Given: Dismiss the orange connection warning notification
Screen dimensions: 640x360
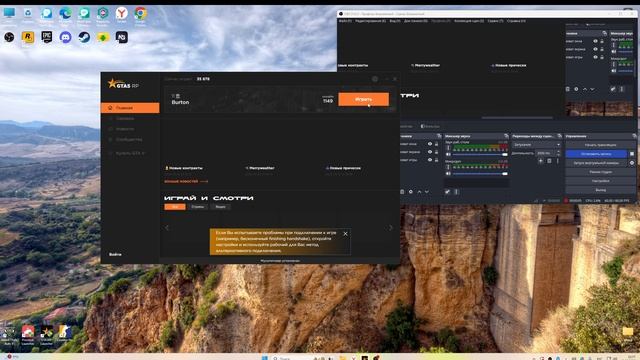Looking at the screenshot, I should [x=345, y=234].
